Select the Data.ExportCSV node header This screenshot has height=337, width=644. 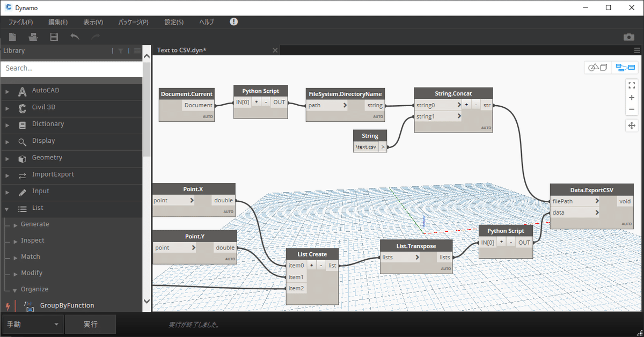(x=591, y=190)
